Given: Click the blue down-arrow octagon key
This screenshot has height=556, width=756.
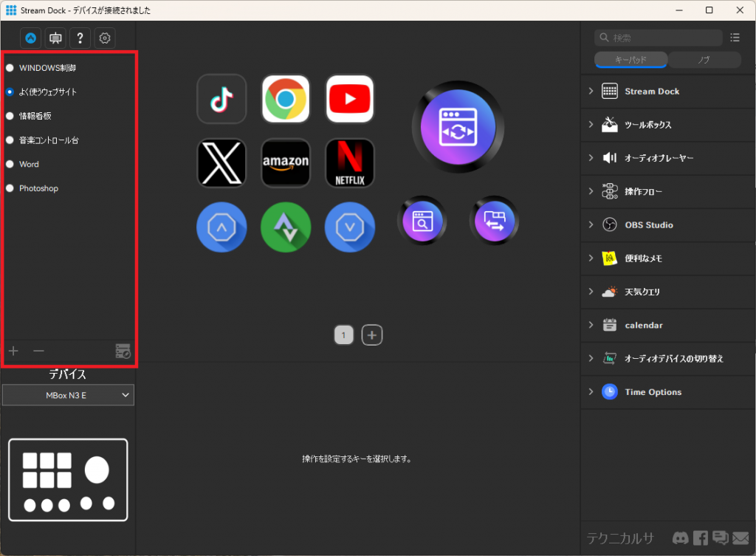Looking at the screenshot, I should [350, 227].
